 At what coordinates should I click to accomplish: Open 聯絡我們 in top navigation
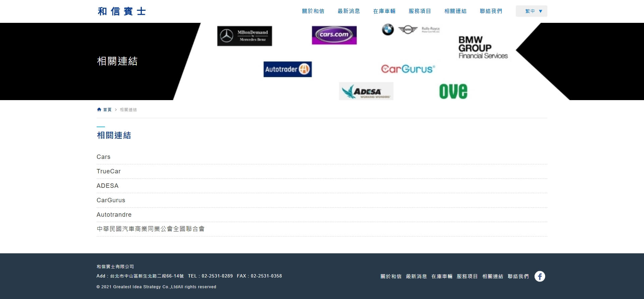[x=491, y=11]
